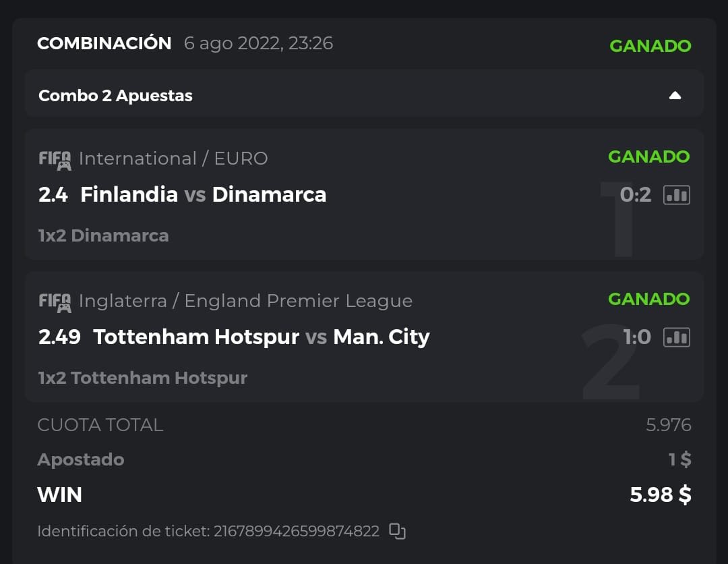Click the 0:2 final score
Viewport: 728px width, 564px height.
[x=636, y=195]
